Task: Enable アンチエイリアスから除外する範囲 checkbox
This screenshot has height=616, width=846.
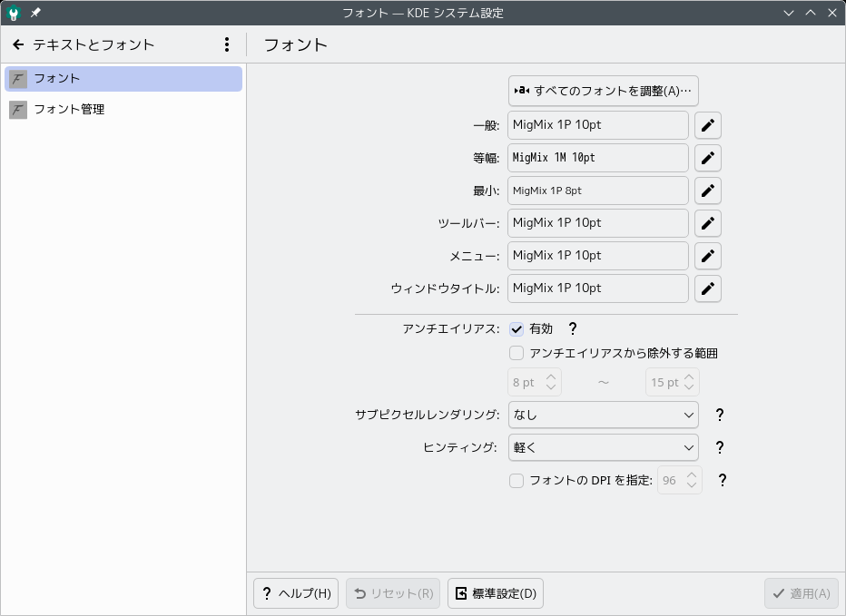Action: pos(516,353)
